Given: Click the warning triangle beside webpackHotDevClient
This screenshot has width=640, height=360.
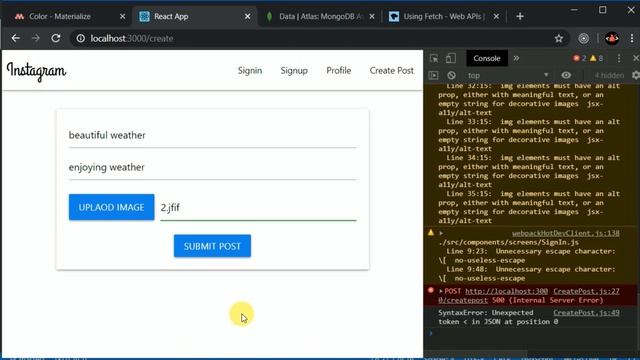Looking at the screenshot, I should click(x=431, y=233).
